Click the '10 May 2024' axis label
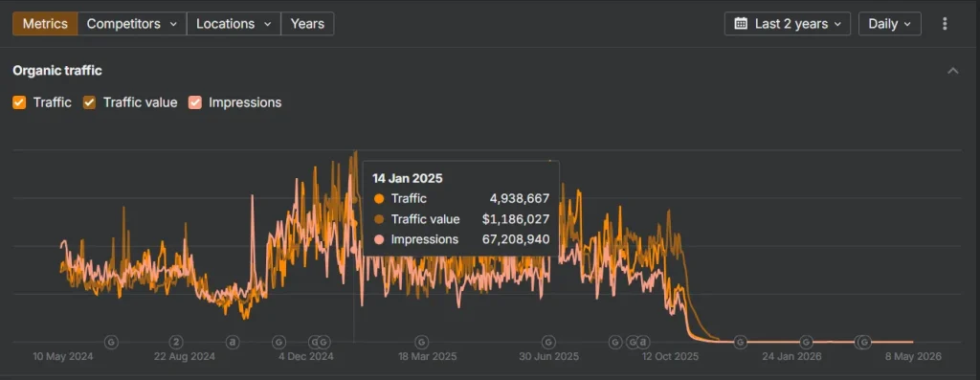980x380 pixels. pos(63,357)
